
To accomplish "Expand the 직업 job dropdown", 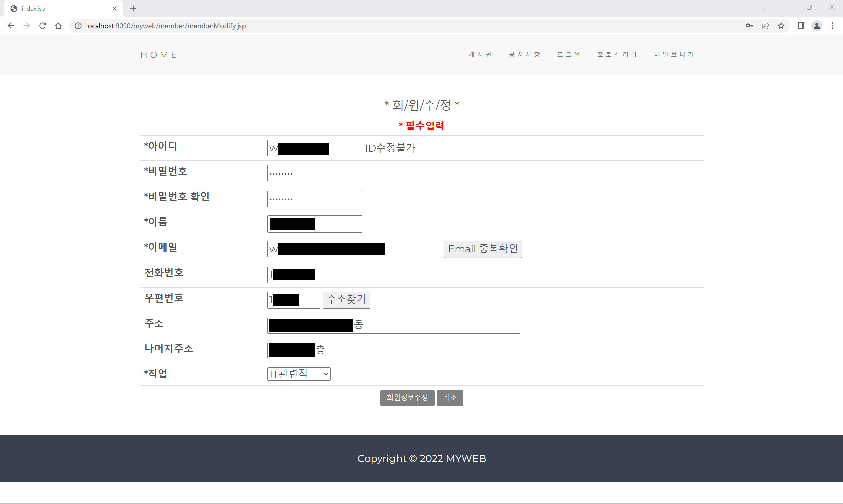I will (298, 374).
